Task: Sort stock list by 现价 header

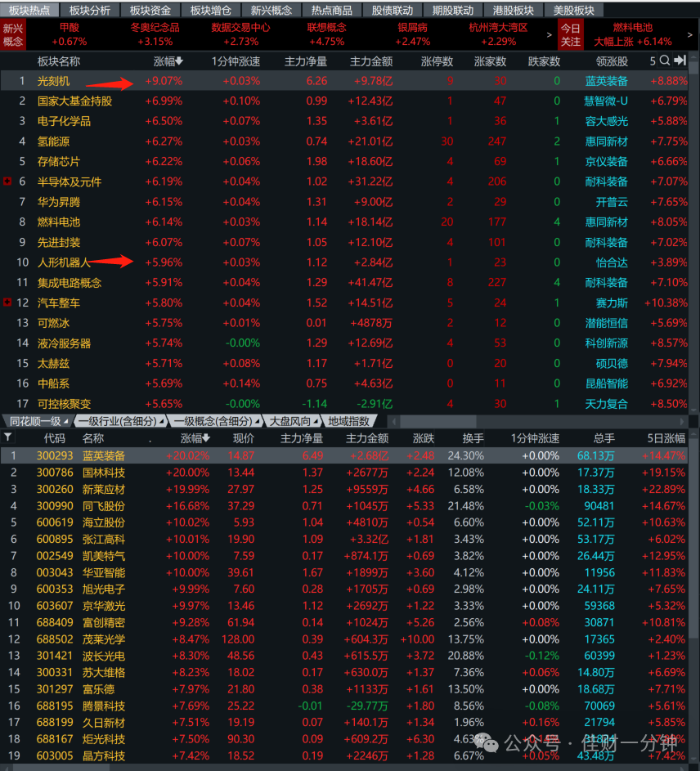Action: point(244,438)
